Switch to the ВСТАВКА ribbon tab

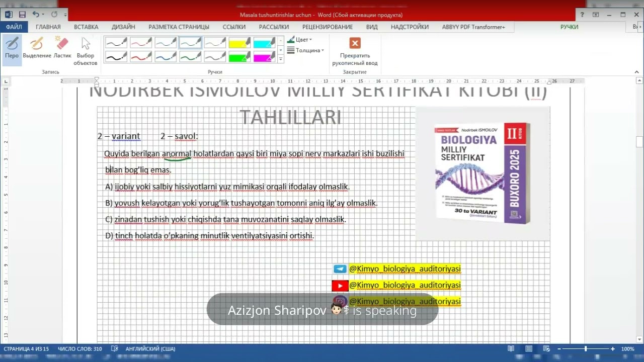(86, 27)
